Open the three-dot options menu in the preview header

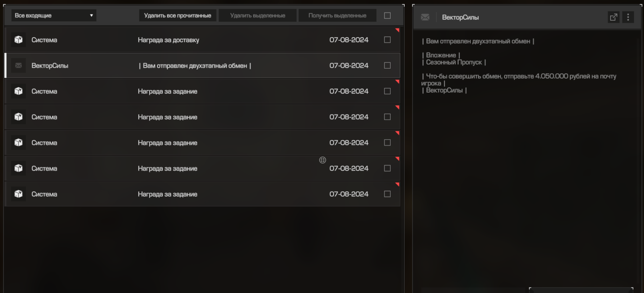click(628, 17)
